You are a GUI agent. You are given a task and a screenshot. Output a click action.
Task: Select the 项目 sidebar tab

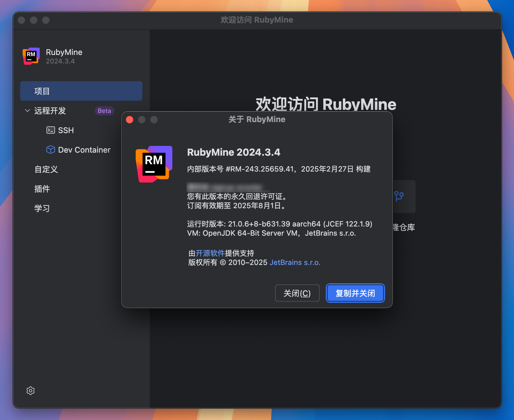[x=81, y=91]
